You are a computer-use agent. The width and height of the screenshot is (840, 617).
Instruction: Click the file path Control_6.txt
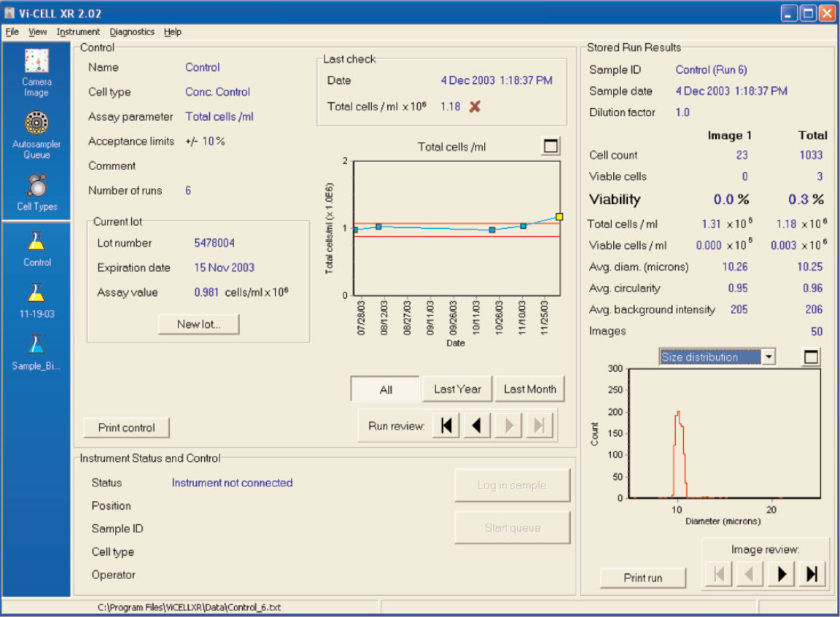coord(189,608)
